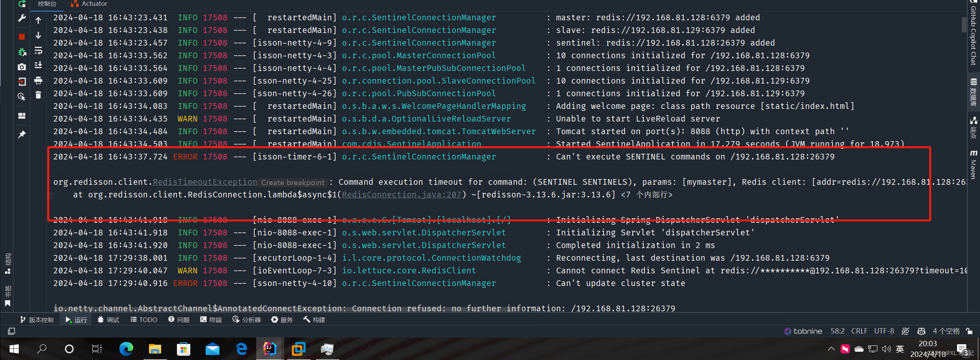The height and width of the screenshot is (360, 980).
Task: Switch to the 控制台 console tab
Action: [x=47, y=4]
